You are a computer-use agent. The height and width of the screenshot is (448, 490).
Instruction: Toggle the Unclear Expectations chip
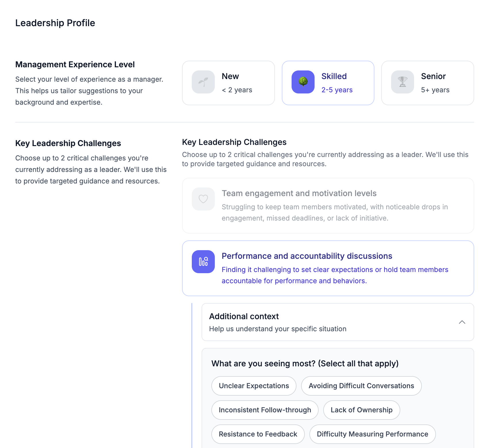click(x=254, y=386)
